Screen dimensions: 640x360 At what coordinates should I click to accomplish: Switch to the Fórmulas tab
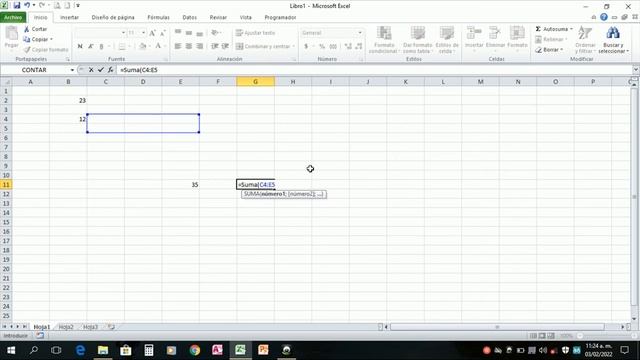[x=158, y=18]
